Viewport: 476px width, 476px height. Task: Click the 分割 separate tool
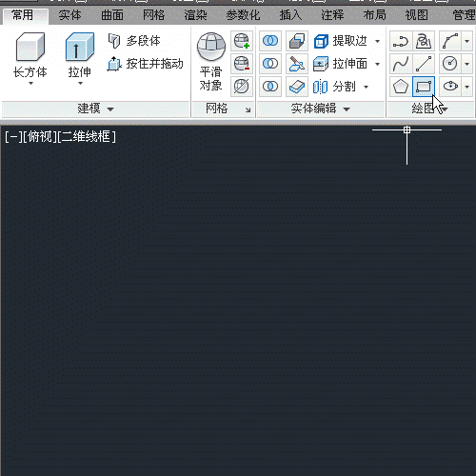[334, 87]
